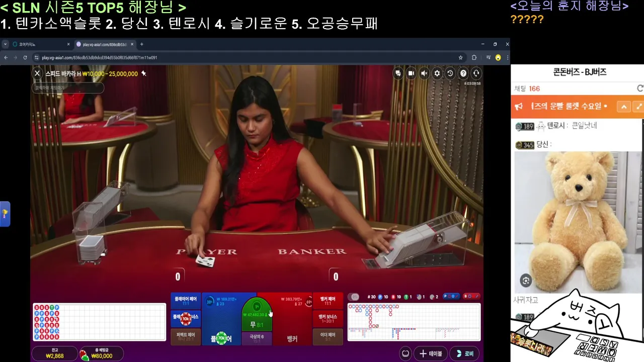
Task: Open the help question mark icon
Action: (x=463, y=73)
